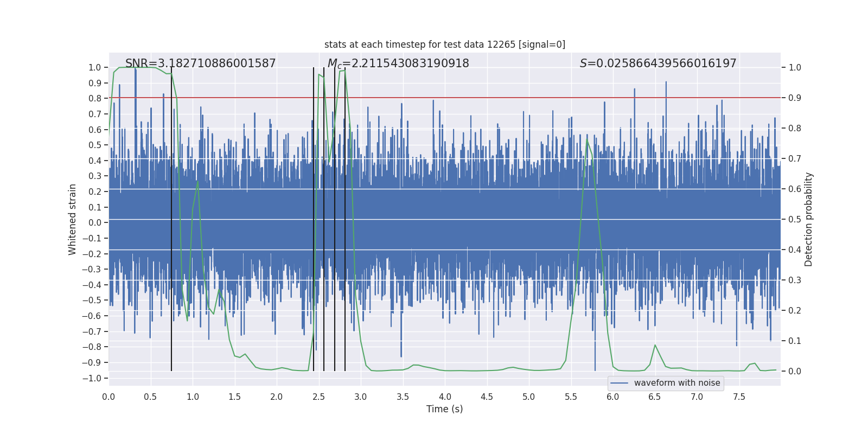Image resolution: width=868 pixels, height=434 pixels.
Task: Select the 'Whitened strain' y-axis label
Action: [72, 219]
